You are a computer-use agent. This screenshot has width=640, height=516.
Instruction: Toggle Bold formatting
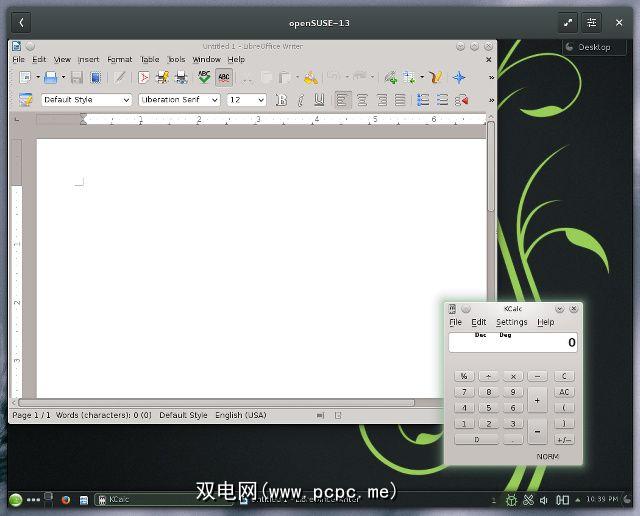pos(281,100)
